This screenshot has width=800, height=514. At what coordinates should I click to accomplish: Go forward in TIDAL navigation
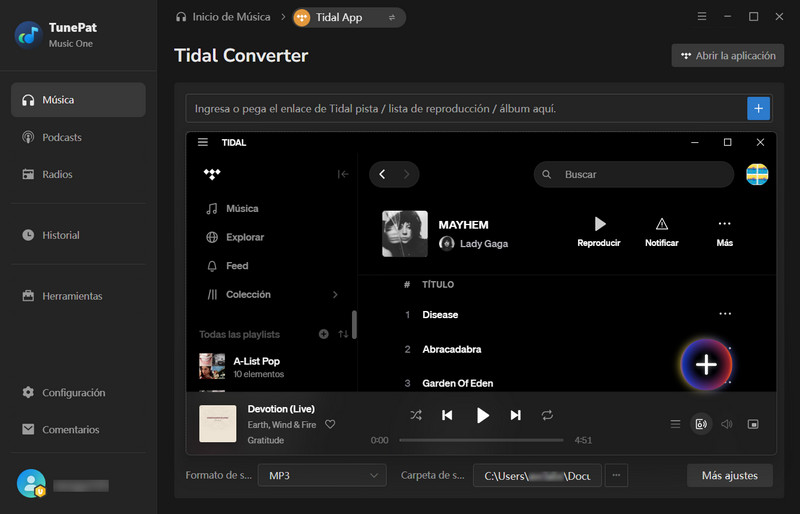click(406, 175)
